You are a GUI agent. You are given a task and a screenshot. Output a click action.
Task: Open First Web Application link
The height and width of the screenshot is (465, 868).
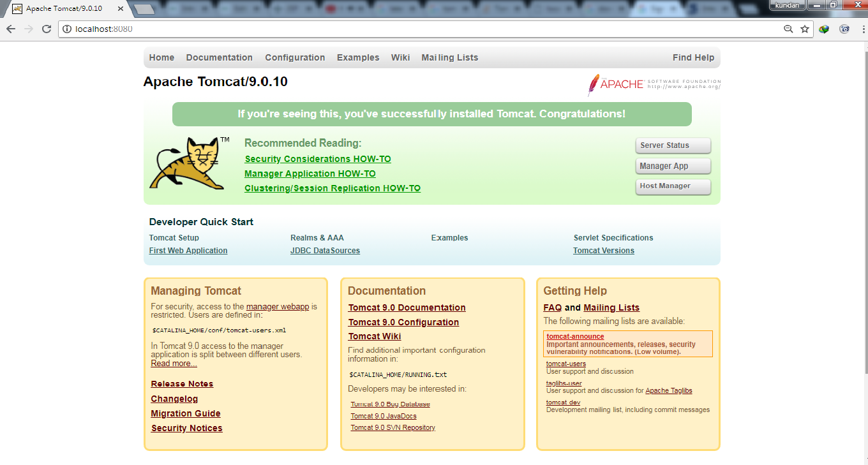point(188,251)
